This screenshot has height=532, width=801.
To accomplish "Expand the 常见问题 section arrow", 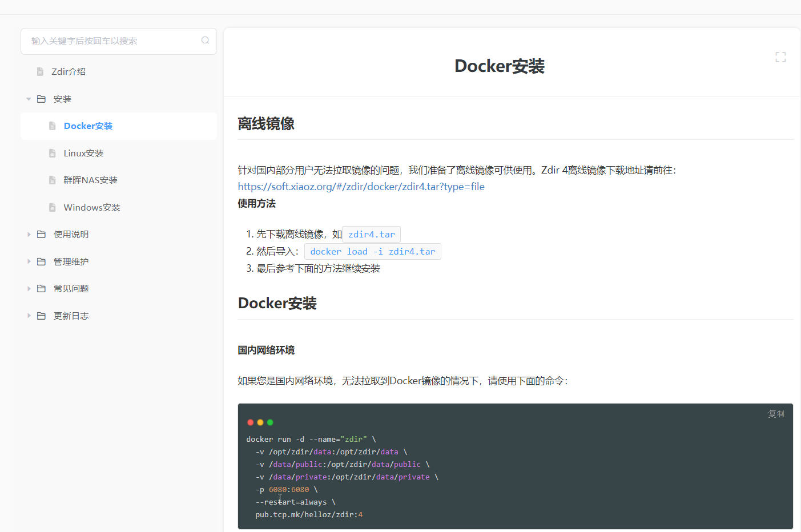I will (x=29, y=289).
